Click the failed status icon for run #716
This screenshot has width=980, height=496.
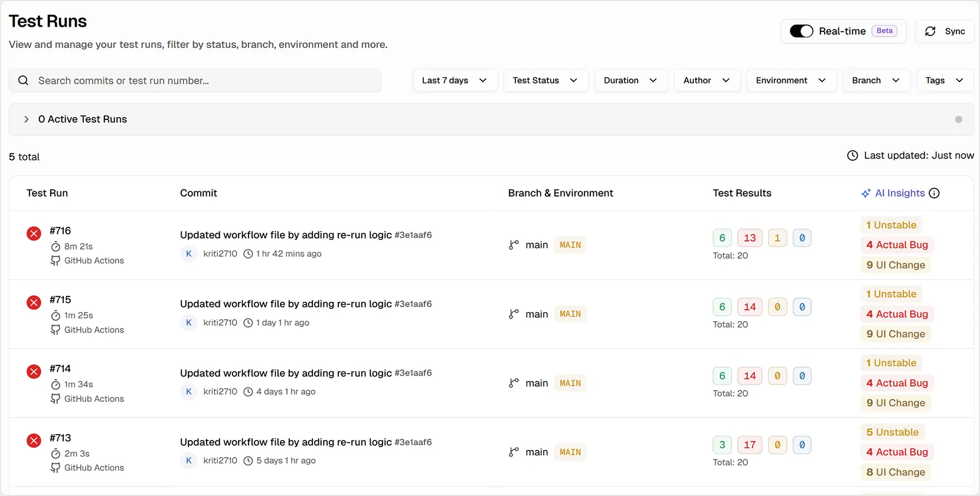pos(34,233)
